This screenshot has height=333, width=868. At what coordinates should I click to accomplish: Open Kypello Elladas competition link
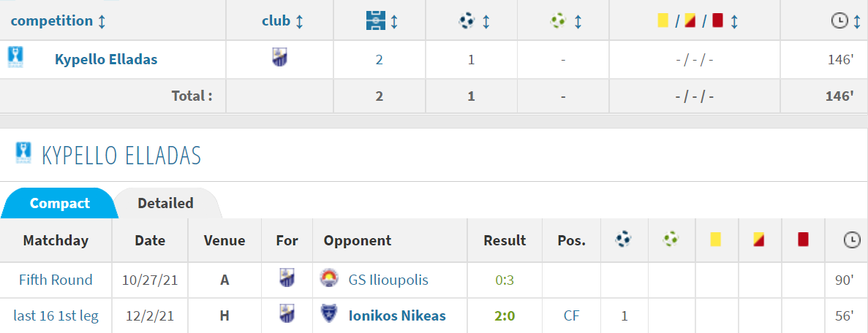pos(106,59)
